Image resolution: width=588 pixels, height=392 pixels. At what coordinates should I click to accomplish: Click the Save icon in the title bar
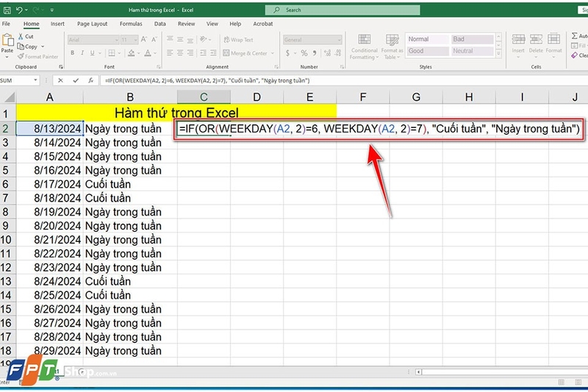[x=7, y=10]
